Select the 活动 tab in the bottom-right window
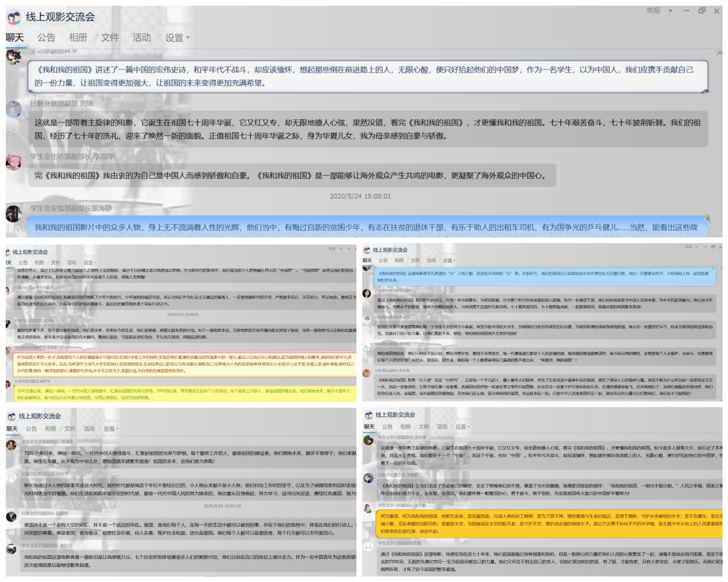This screenshot has height=582, width=728. pos(442,427)
